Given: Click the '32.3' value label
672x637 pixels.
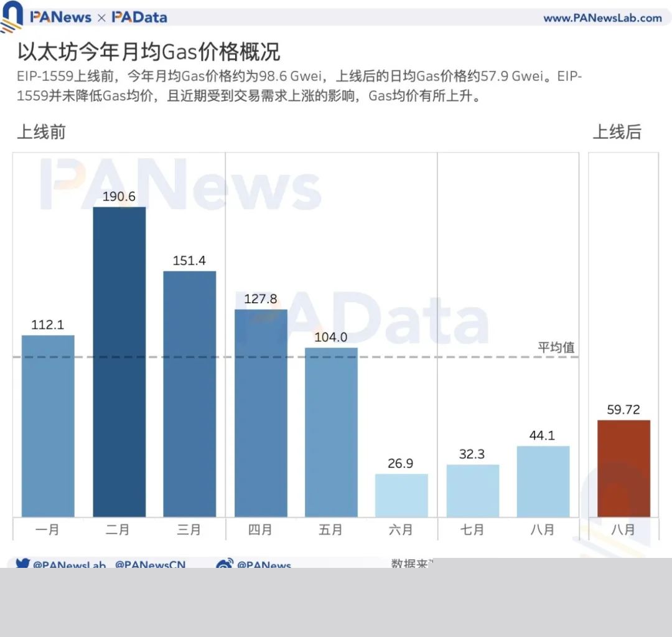Looking at the screenshot, I should click(x=472, y=454).
